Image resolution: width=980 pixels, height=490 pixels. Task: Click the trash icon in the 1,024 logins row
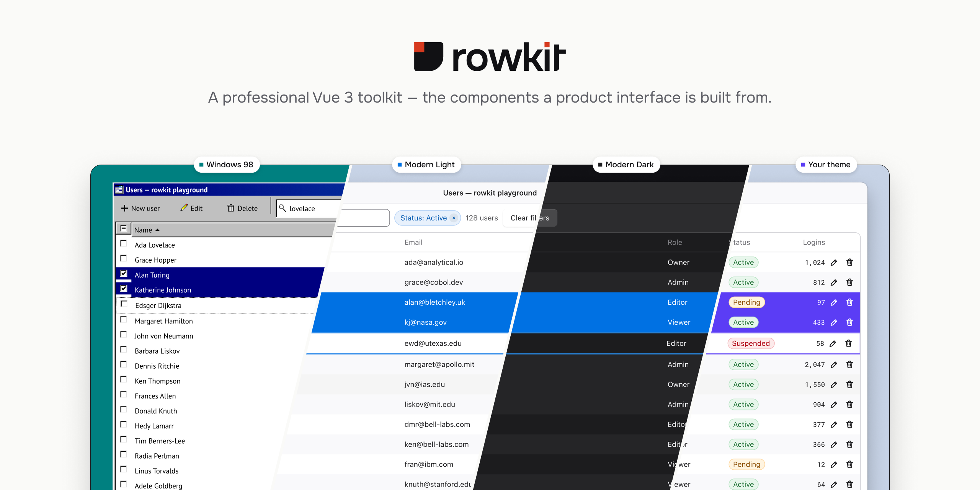(x=849, y=263)
